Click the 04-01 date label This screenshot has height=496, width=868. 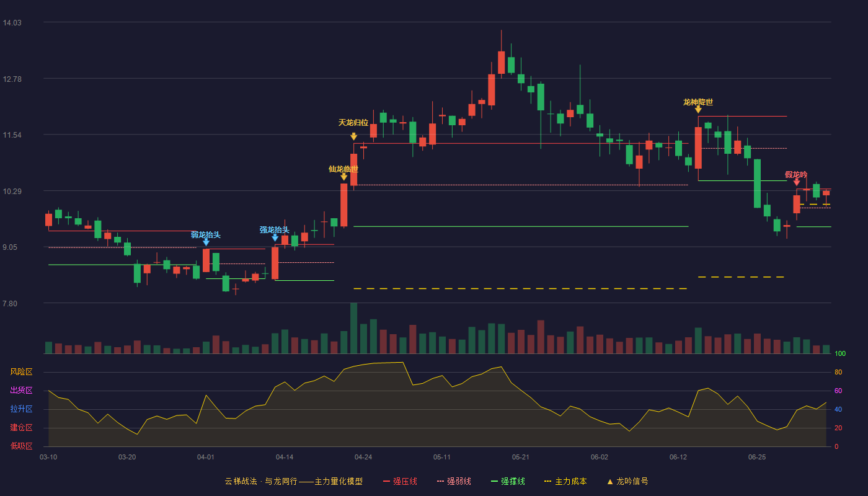[x=206, y=457]
